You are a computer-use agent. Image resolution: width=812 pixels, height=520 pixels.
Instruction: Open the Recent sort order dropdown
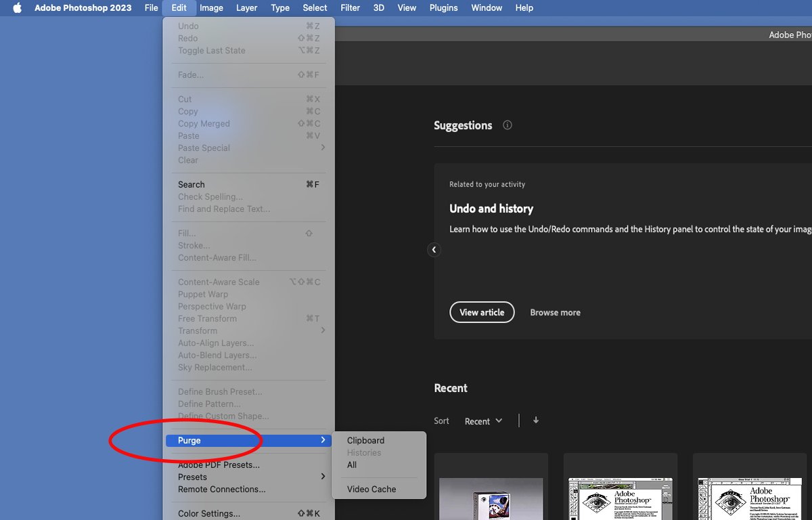483,420
